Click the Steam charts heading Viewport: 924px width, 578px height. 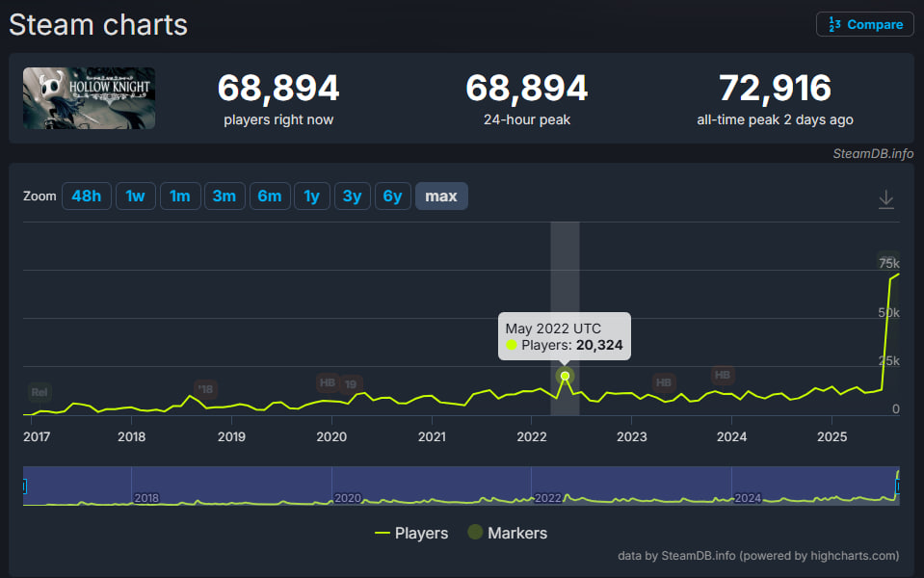[x=98, y=25]
